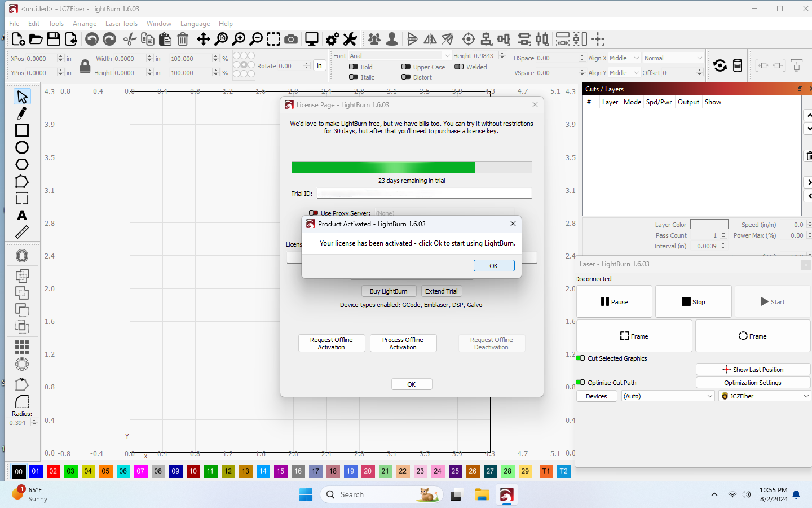Click the Layer Color swatch box
The width and height of the screenshot is (812, 508).
(709, 224)
